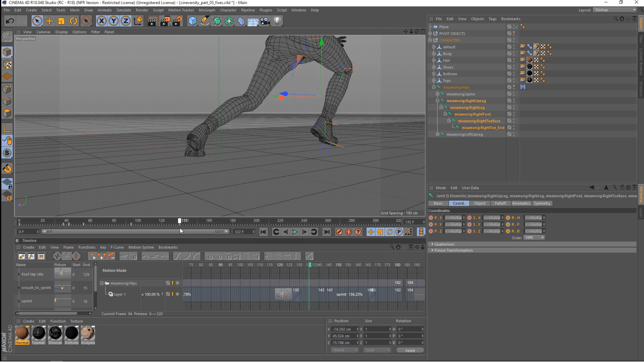Click the Record Active Objects button
This screenshot has height=362, width=644.
[339, 232]
